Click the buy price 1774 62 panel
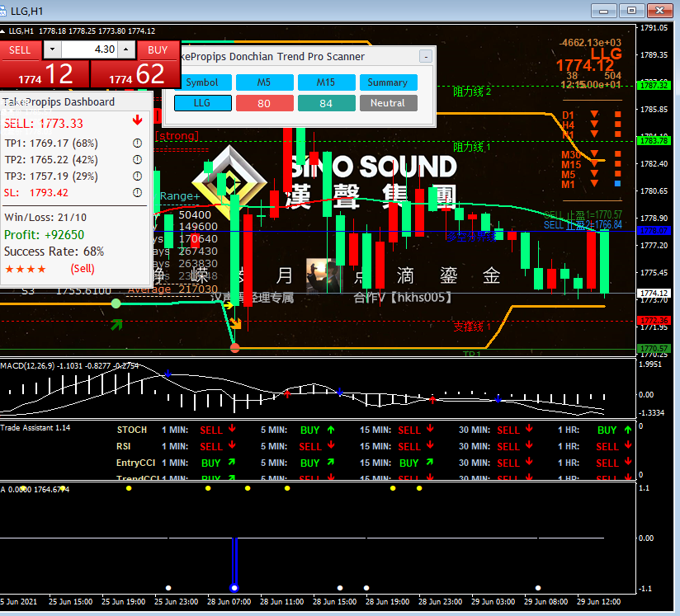 (135, 74)
